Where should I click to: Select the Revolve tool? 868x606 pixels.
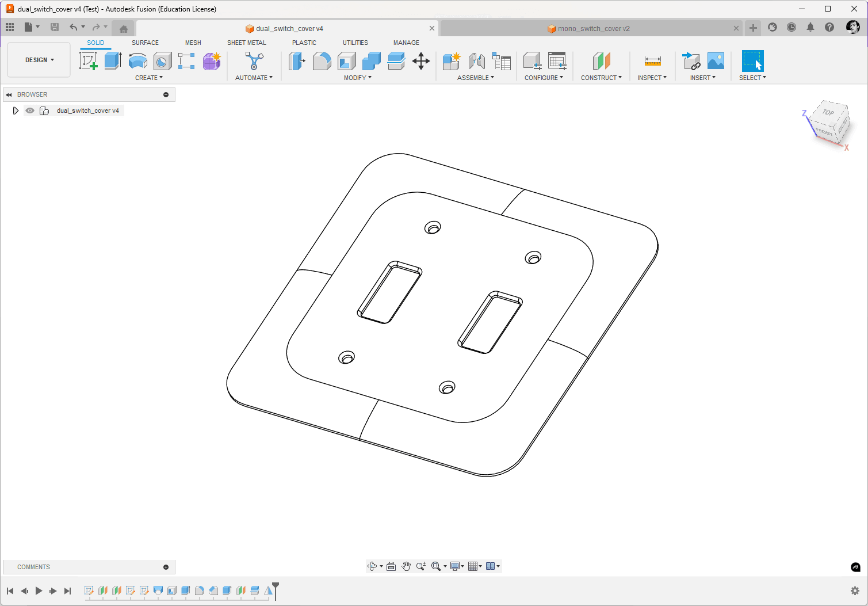[138, 61]
